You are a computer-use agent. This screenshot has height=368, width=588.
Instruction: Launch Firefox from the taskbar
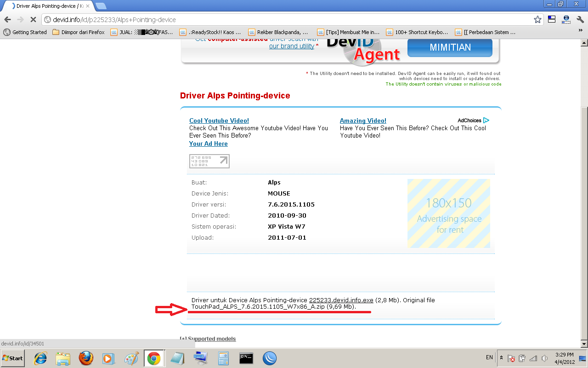(86, 358)
